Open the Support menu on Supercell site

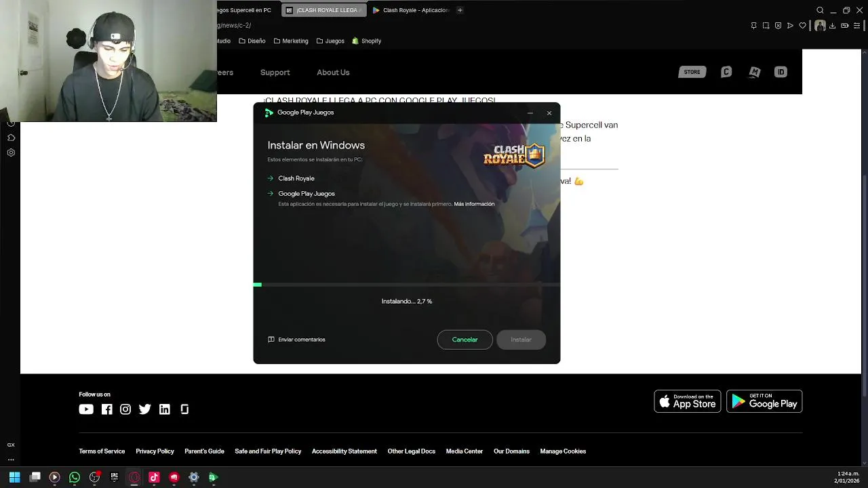click(x=275, y=73)
